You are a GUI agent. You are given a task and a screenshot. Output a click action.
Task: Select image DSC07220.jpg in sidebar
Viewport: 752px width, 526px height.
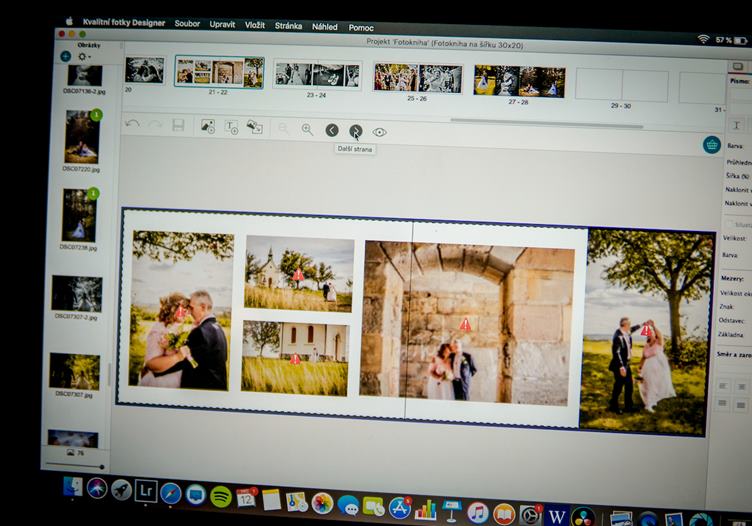(82, 137)
